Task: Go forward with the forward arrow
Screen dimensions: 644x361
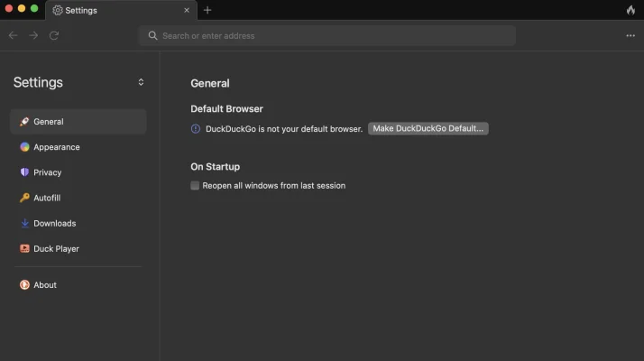Action: (33, 35)
